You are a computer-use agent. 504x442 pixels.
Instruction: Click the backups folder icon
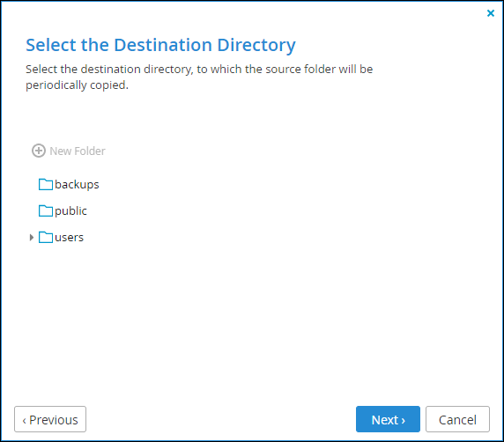(46, 184)
